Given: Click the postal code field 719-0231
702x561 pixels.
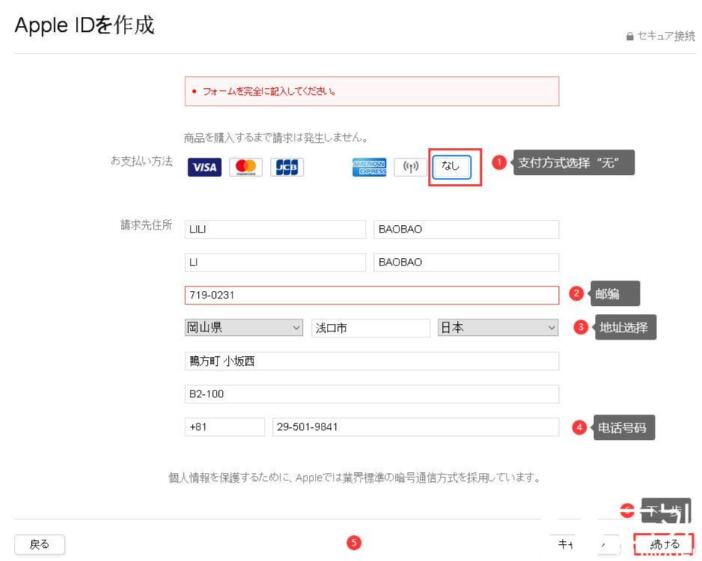Looking at the screenshot, I should pyautogui.click(x=372, y=295).
